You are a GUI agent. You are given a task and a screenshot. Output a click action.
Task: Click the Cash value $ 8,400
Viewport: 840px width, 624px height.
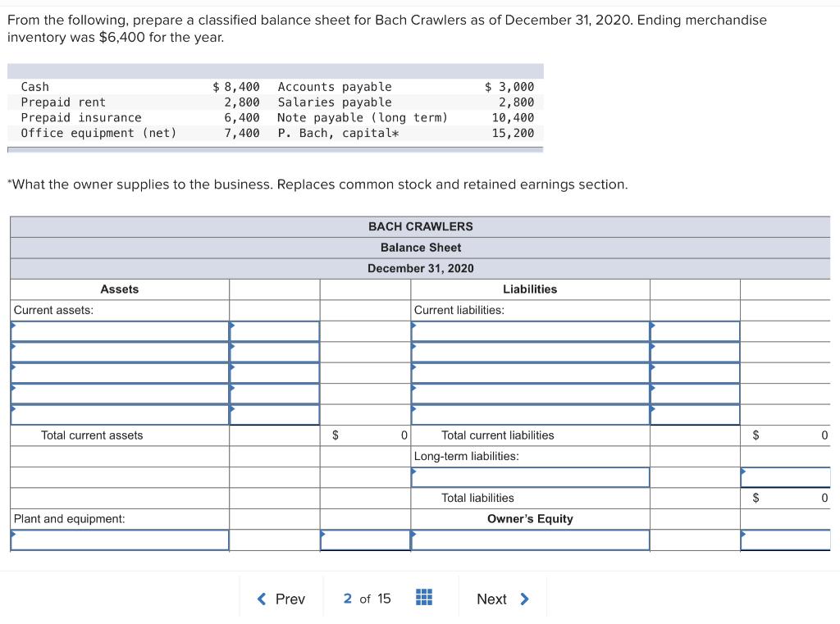pyautogui.click(x=236, y=86)
